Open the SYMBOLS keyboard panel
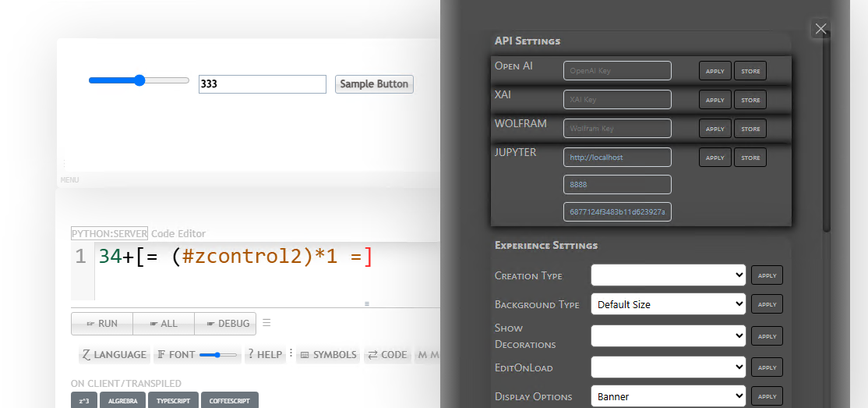 pyautogui.click(x=328, y=355)
